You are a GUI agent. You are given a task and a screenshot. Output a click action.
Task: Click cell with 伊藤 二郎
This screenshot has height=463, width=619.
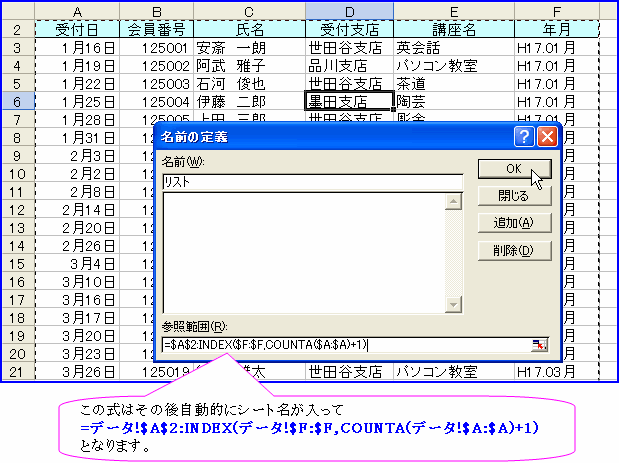tap(249, 102)
